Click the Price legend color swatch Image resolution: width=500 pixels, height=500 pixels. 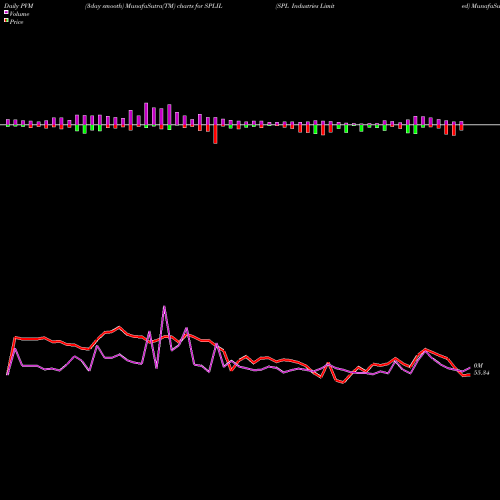pos(6,21)
